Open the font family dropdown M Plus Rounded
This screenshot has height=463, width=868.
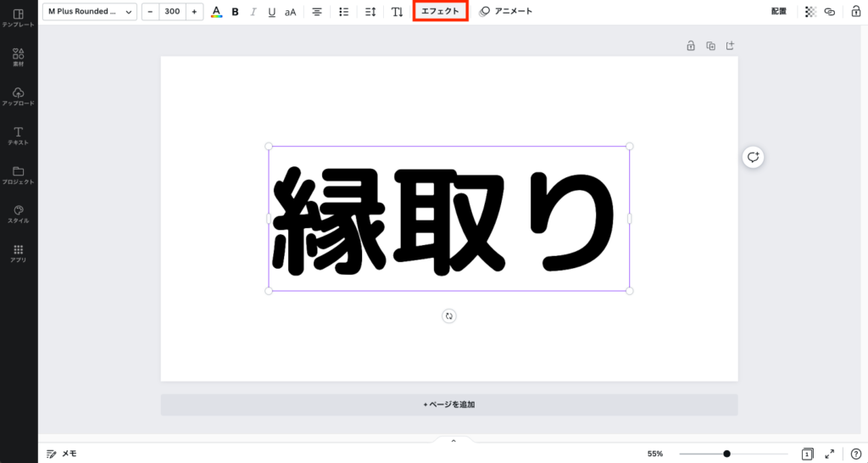[x=90, y=12]
